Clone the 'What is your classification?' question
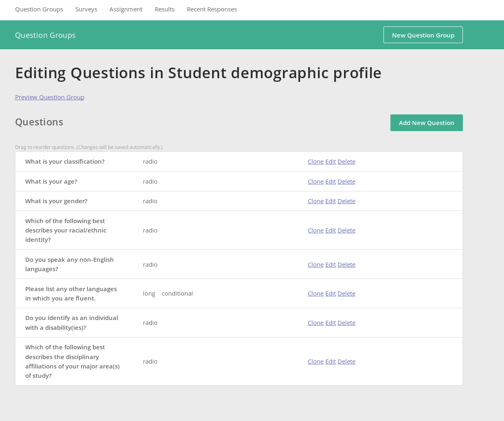The image size is (504, 421). (316, 161)
